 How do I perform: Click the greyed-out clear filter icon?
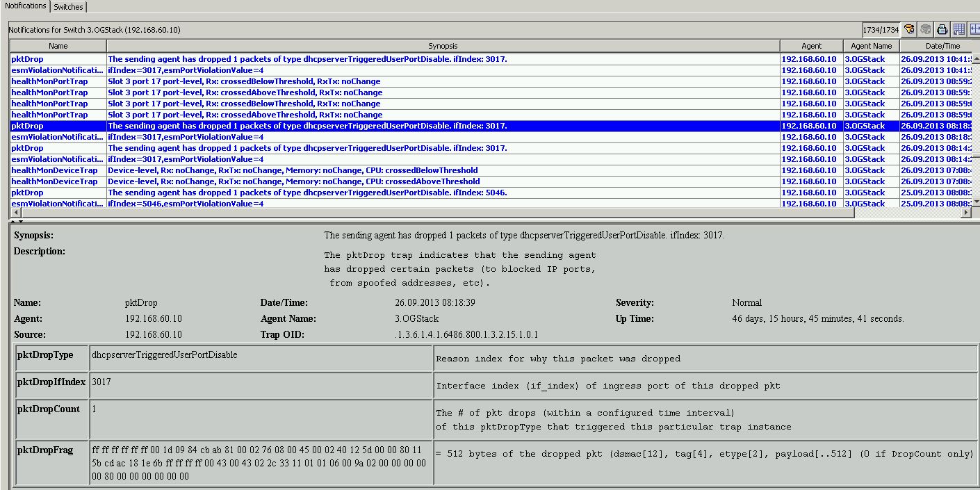point(926,29)
